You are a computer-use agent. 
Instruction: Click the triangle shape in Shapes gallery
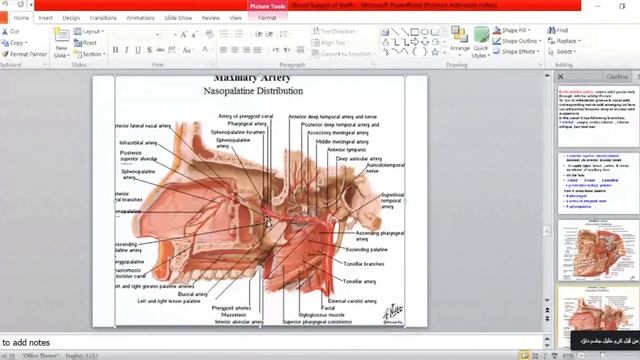(x=386, y=42)
